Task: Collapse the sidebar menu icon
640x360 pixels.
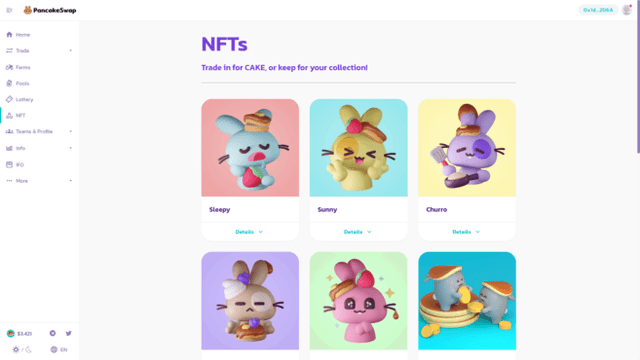Action: [9, 10]
